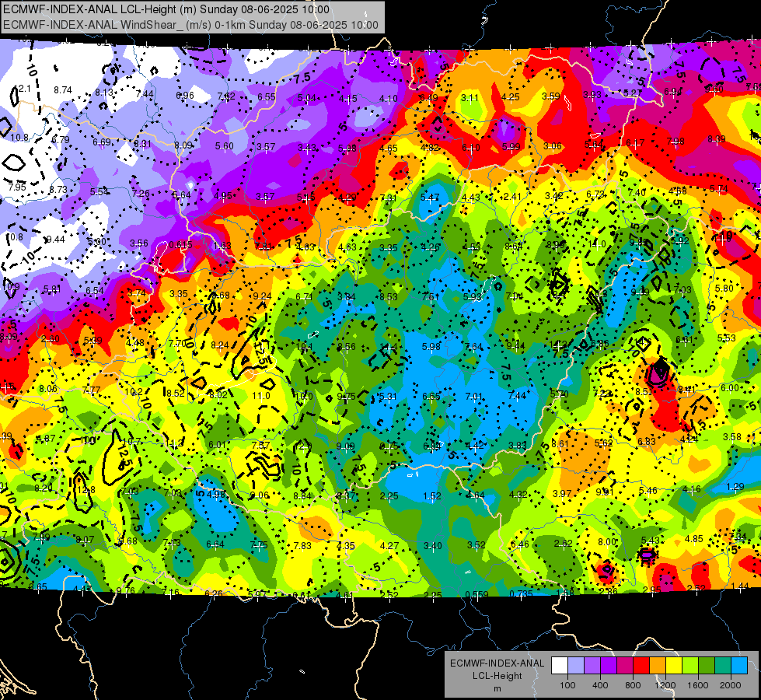Select the map value 8.13
This screenshot has width=761, height=700.
pyautogui.click(x=104, y=92)
